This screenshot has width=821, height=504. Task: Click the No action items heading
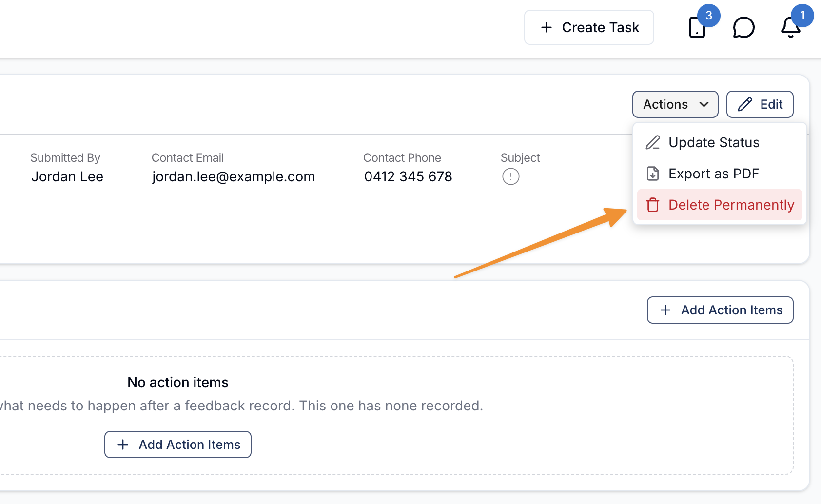[x=178, y=382]
